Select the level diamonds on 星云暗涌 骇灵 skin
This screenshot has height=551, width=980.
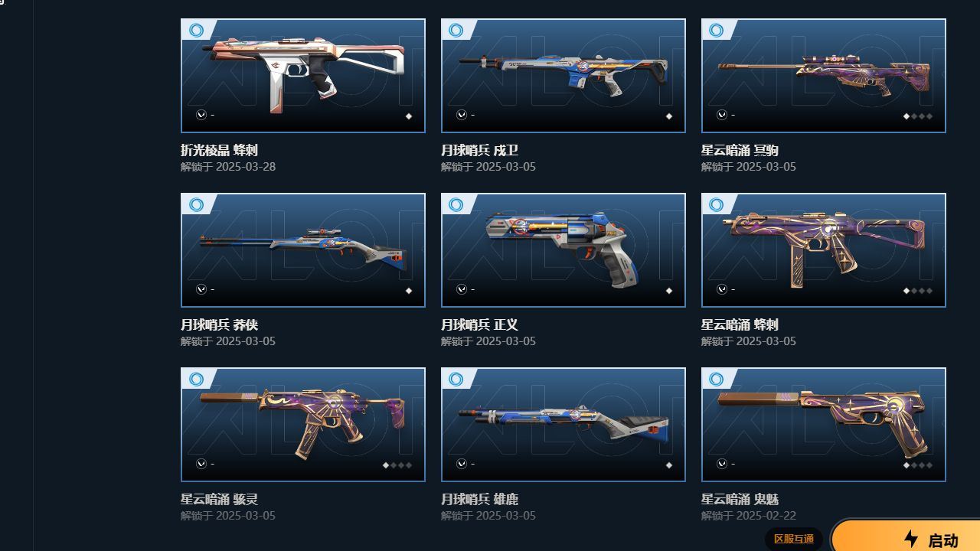397,465
